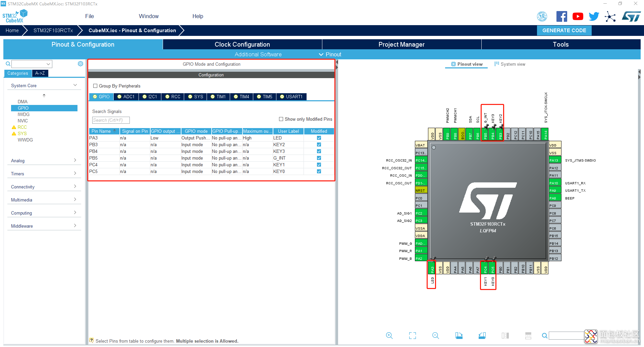Viewport: 644px width, 347px height.
Task: Rotate chip counter-clockwise in pinout view
Action: [x=482, y=336]
